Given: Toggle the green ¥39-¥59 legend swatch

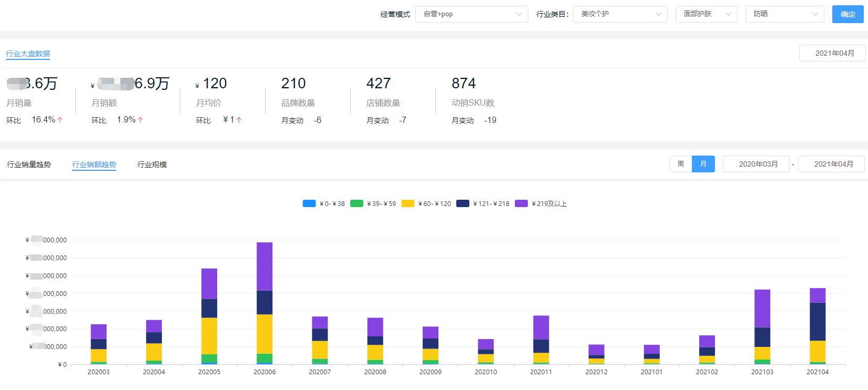Looking at the screenshot, I should tap(373, 204).
